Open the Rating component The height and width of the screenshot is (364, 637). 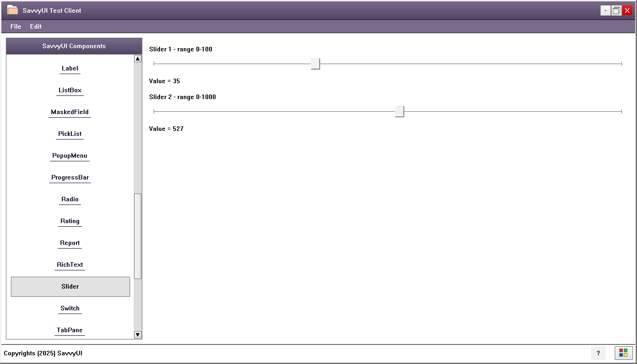click(x=70, y=221)
